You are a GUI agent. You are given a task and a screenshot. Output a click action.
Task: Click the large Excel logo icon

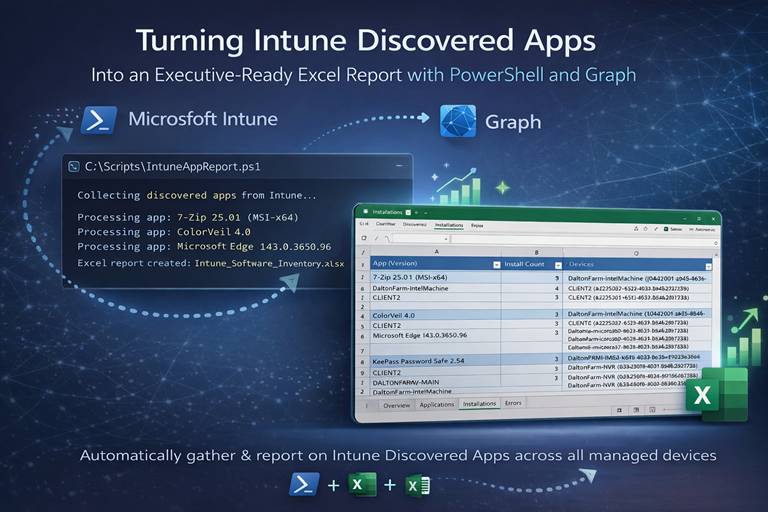[x=716, y=392]
